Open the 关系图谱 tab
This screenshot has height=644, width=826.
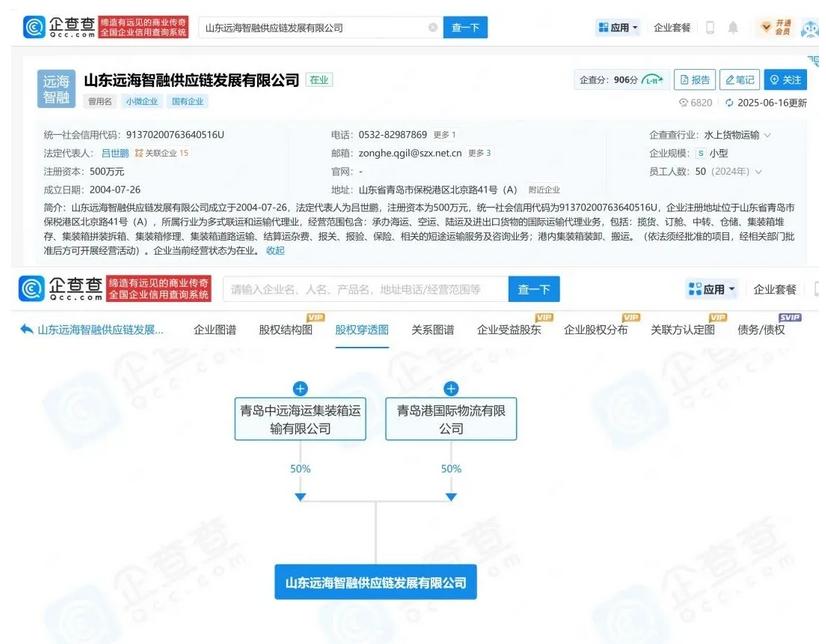pos(432,330)
